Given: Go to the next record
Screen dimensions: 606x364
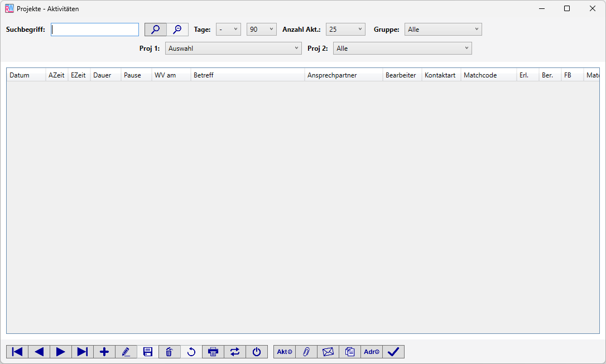Looking at the screenshot, I should [61, 352].
